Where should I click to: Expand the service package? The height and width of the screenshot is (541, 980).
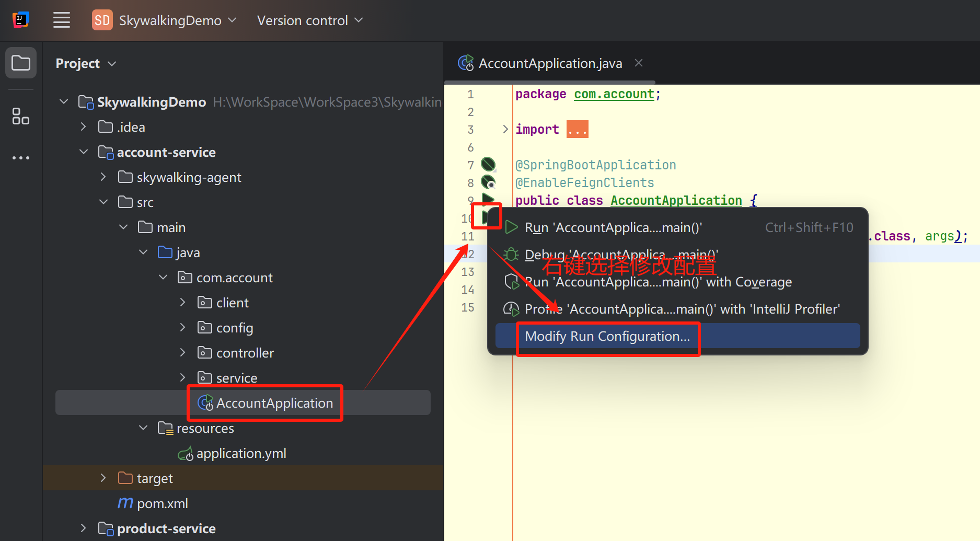coord(183,377)
